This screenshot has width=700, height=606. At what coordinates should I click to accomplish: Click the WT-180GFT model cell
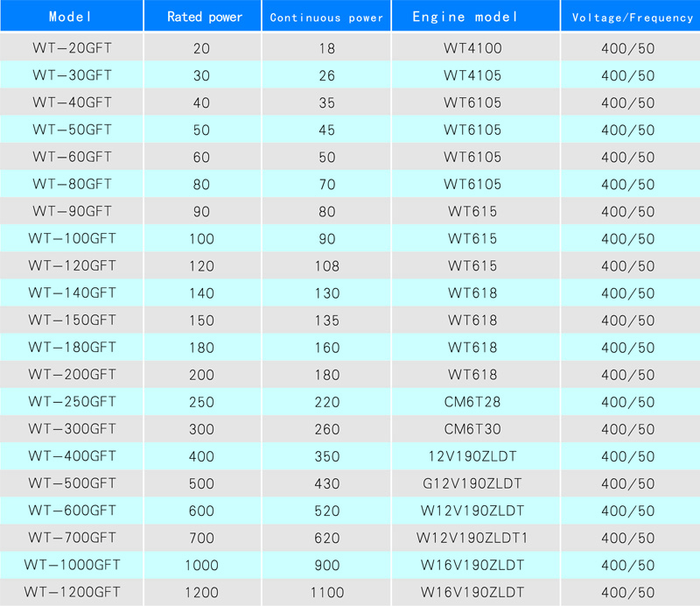72,348
